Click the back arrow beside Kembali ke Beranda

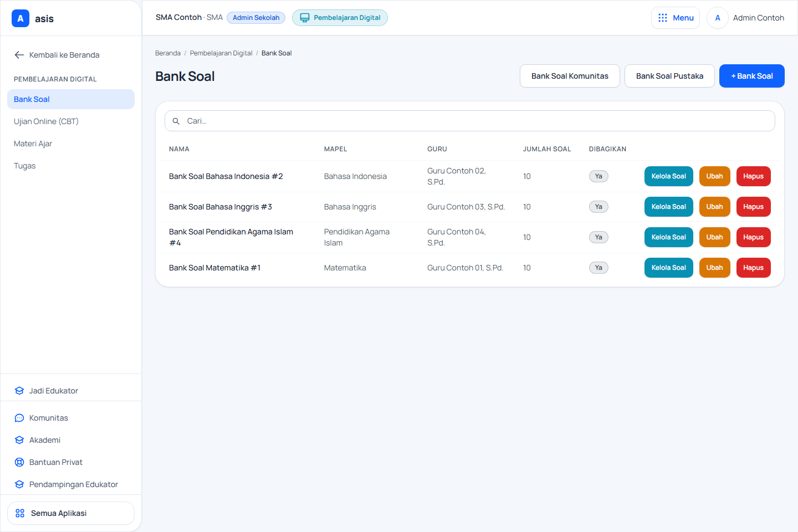tap(19, 55)
